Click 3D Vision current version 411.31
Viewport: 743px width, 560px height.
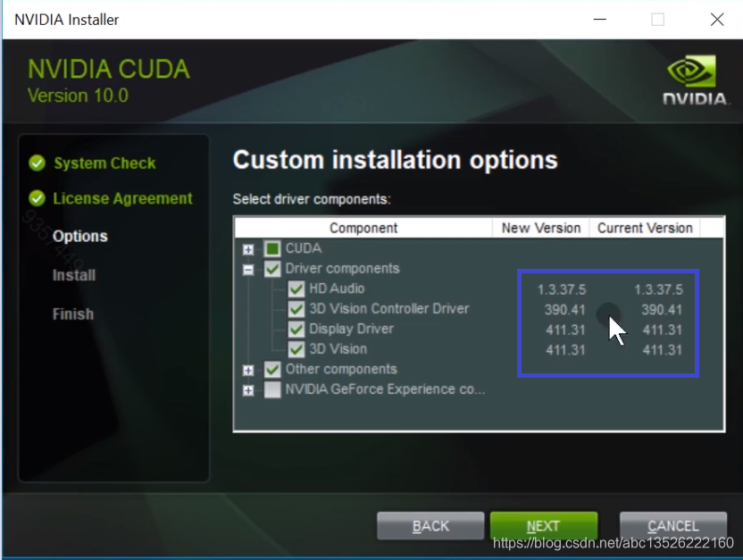(x=663, y=350)
